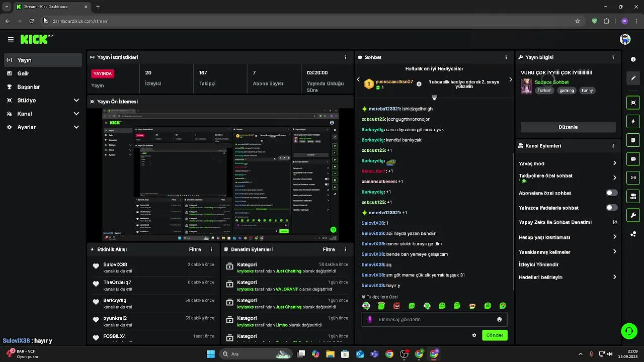The height and width of the screenshot is (362, 644).
Task: Click Sadece Sohbet category link
Action: coord(552,82)
